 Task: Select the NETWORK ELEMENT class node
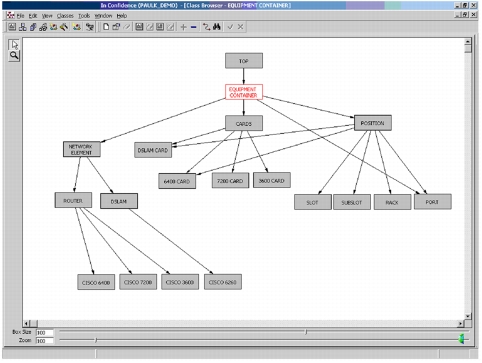(x=82, y=149)
